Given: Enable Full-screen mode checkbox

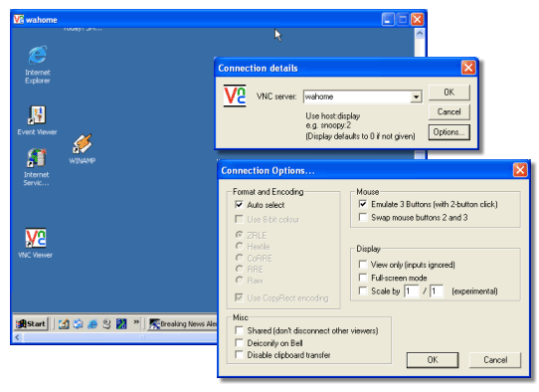Looking at the screenshot, I should (363, 278).
